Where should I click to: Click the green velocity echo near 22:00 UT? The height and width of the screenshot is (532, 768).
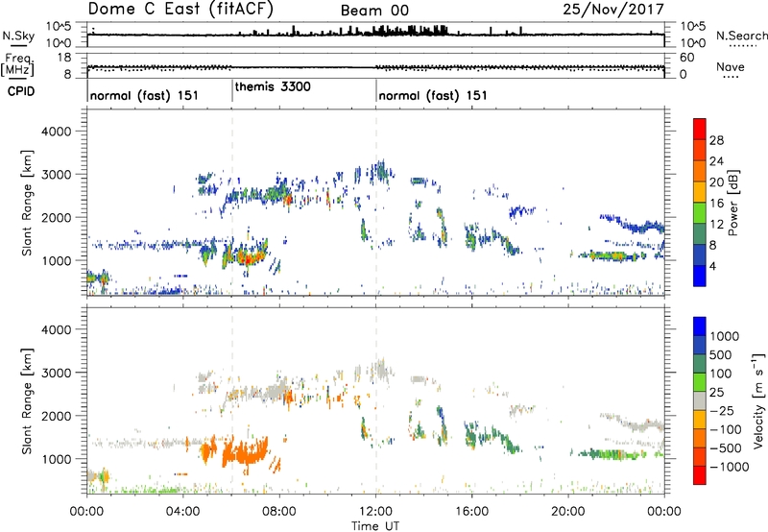(x=610, y=454)
